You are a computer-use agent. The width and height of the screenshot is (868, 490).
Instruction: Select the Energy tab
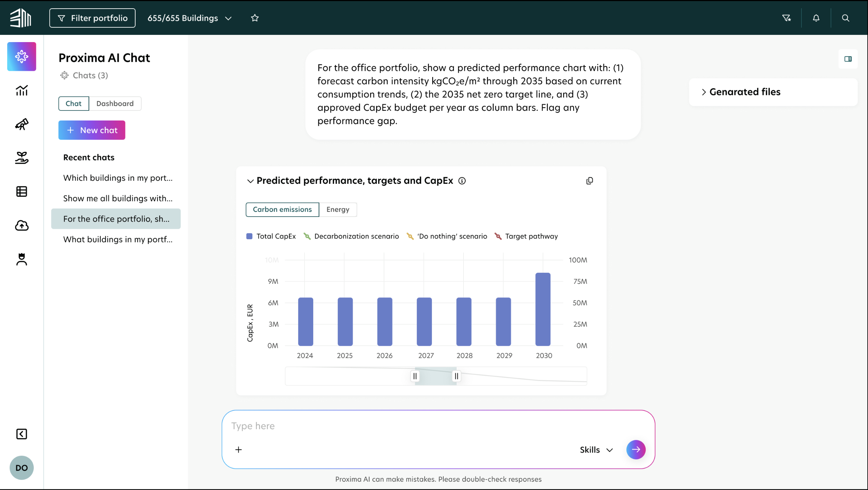338,210
